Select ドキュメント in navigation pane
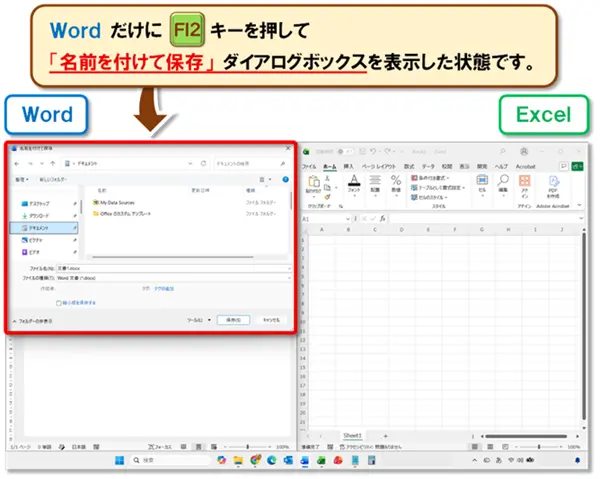 coord(44,228)
